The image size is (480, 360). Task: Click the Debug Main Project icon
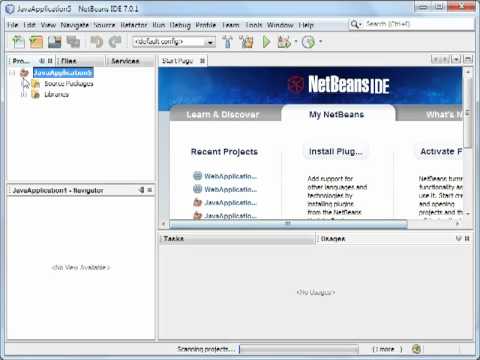pos(284,42)
